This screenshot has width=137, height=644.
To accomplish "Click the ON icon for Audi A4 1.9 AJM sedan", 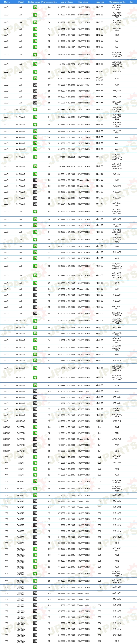I will [x=35, y=85].
